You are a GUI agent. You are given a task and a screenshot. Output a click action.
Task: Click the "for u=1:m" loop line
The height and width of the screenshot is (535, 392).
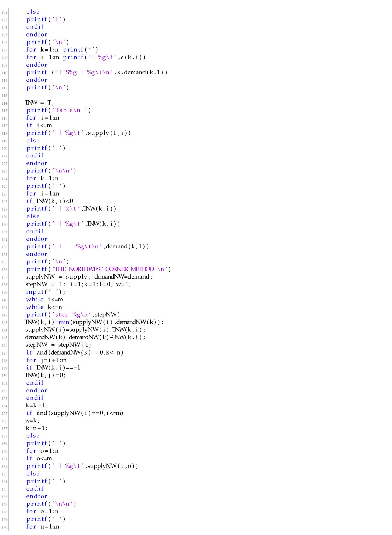pos(43,527)
